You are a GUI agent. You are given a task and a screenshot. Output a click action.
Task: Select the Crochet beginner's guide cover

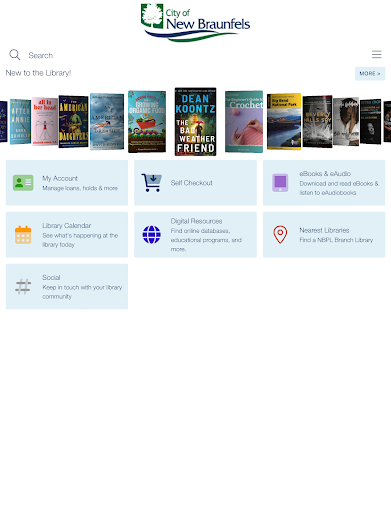(244, 122)
